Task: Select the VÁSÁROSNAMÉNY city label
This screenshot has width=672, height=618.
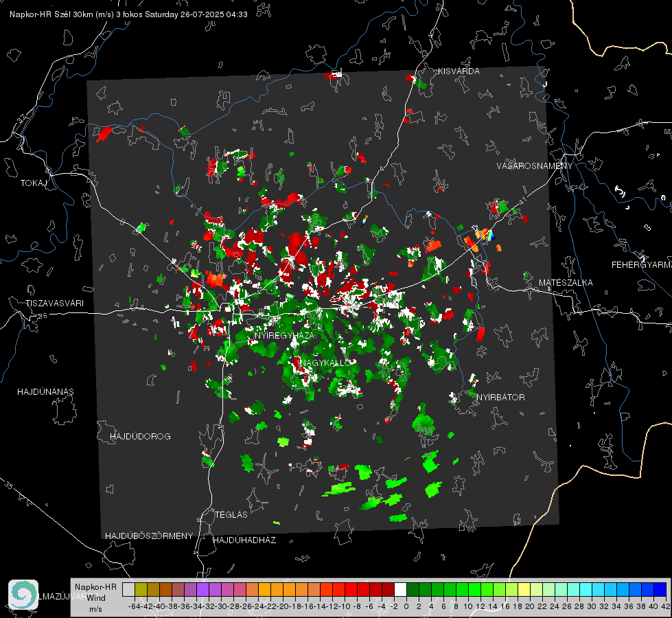Action: (535, 166)
